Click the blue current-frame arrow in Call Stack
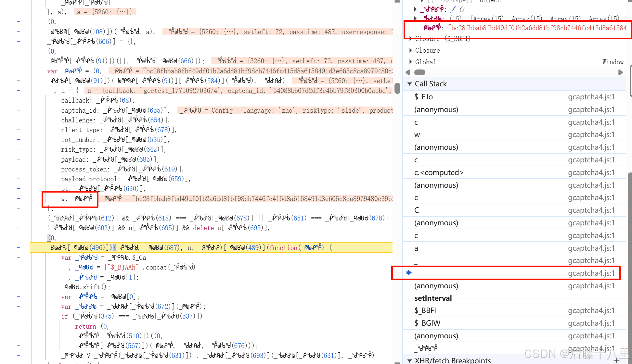The width and height of the screenshot is (632, 364). (x=409, y=273)
